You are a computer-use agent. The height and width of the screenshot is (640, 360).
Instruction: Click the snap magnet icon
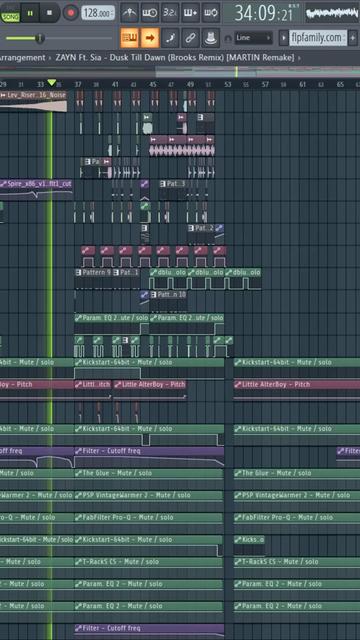click(228, 38)
